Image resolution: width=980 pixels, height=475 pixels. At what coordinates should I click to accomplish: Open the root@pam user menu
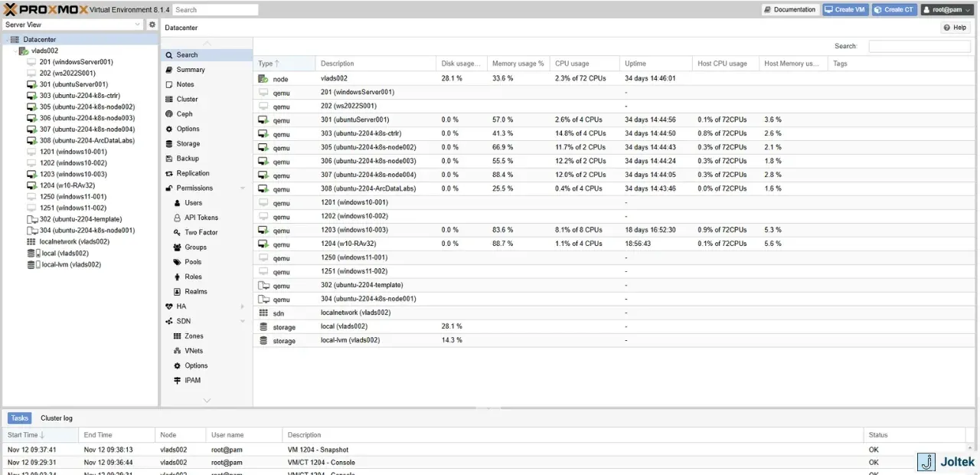tap(946, 10)
